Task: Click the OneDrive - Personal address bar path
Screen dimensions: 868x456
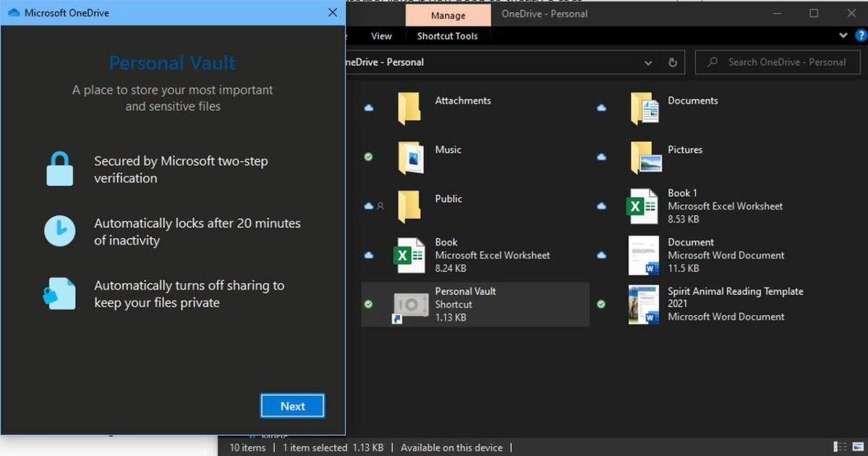Action: coord(383,62)
